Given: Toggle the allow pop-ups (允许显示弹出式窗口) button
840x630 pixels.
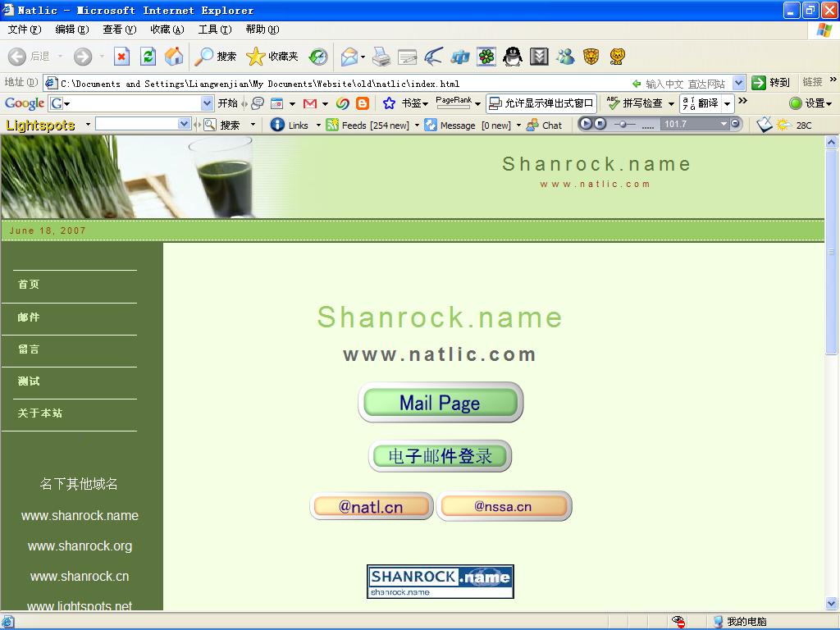Looking at the screenshot, I should [x=541, y=103].
